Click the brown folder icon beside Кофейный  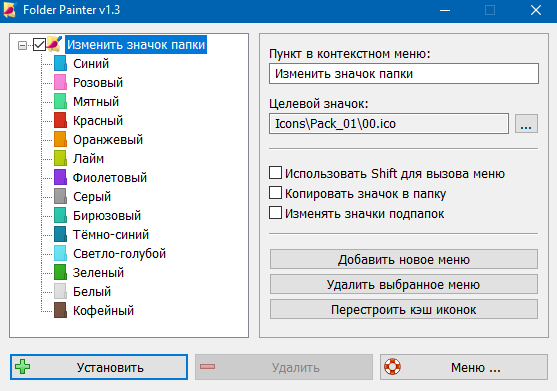[60, 310]
